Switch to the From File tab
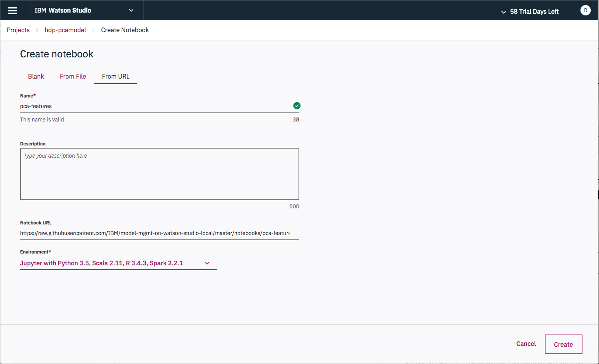The width and height of the screenshot is (599, 364). click(73, 76)
